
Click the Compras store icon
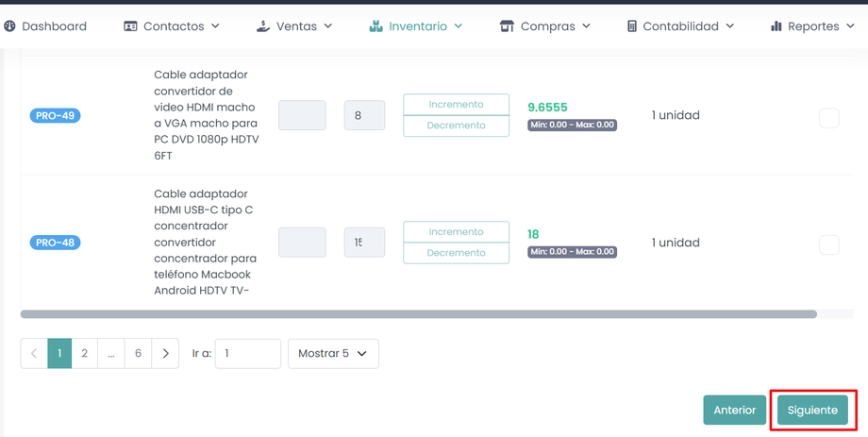[507, 26]
